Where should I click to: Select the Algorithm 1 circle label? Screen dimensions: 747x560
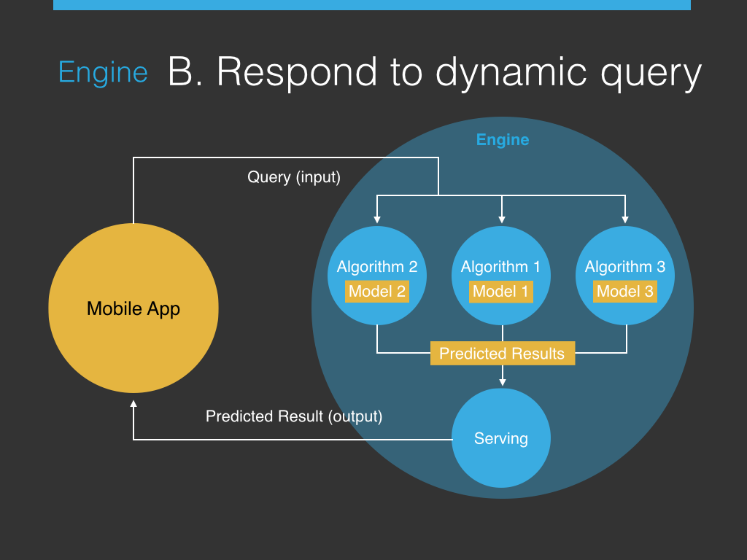(501, 267)
